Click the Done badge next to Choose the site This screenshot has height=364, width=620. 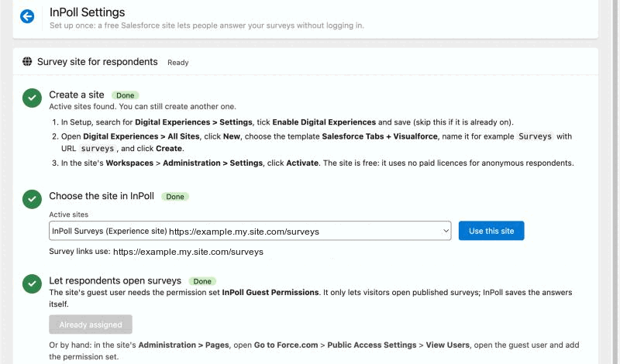pyautogui.click(x=175, y=197)
